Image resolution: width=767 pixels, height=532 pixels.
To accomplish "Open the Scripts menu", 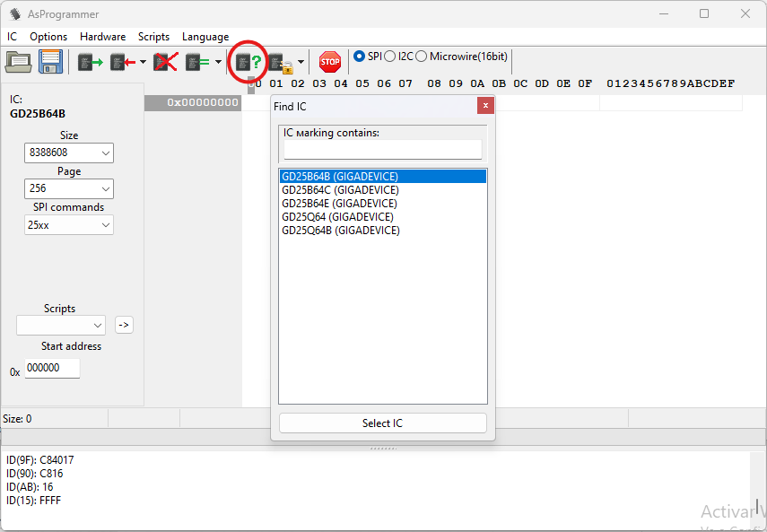I will point(153,37).
